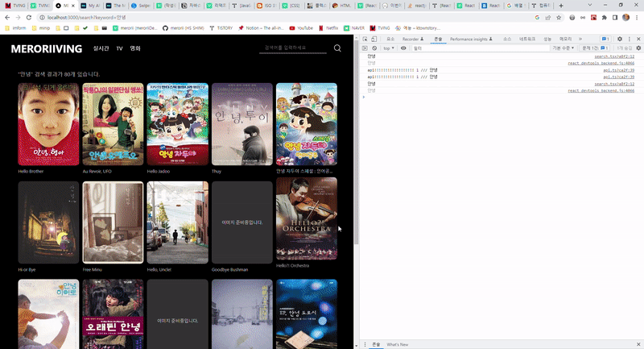This screenshot has height=349, width=644.
Task: Open the Hello Jadoo poster
Action: click(x=177, y=124)
